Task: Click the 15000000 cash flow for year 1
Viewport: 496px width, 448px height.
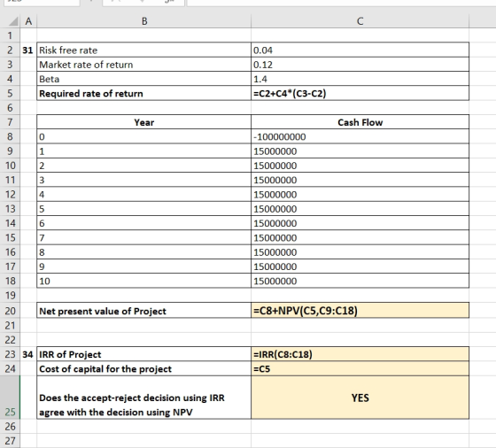Action: [x=360, y=151]
